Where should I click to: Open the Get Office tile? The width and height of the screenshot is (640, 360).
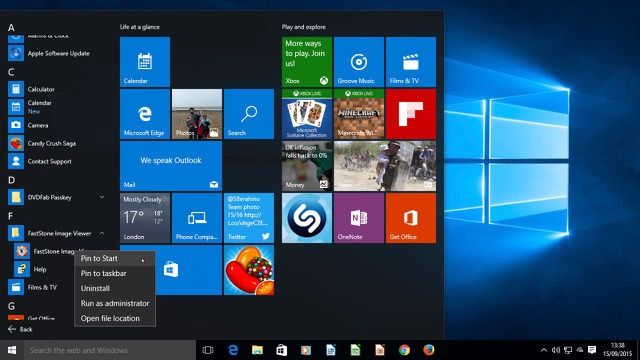pyautogui.click(x=411, y=218)
